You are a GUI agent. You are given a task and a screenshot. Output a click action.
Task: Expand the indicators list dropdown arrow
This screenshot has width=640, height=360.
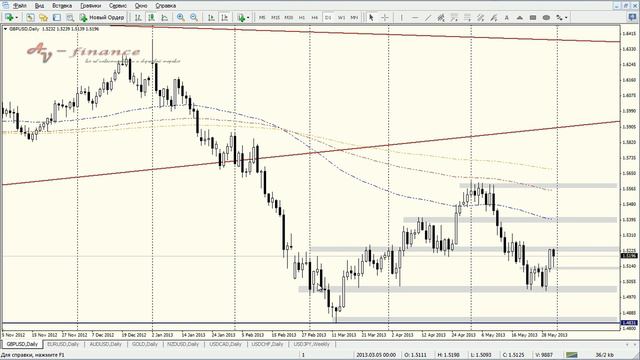click(248, 18)
